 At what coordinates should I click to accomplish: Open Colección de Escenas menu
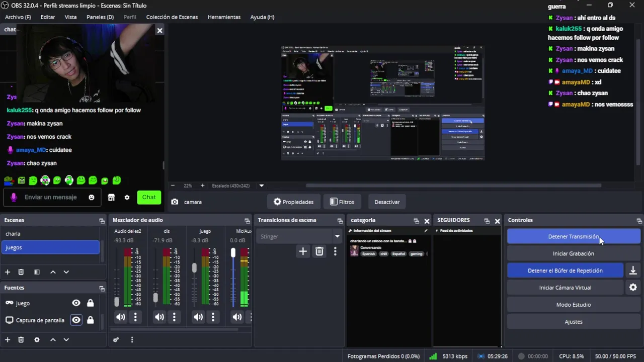[172, 17]
